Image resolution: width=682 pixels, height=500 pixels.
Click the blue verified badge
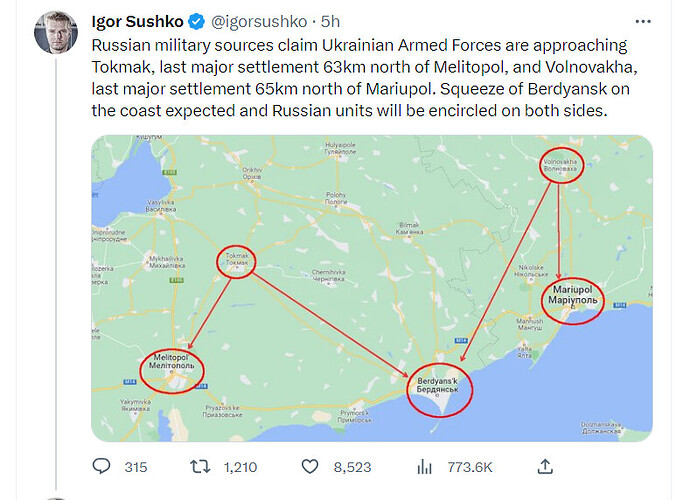(x=197, y=21)
